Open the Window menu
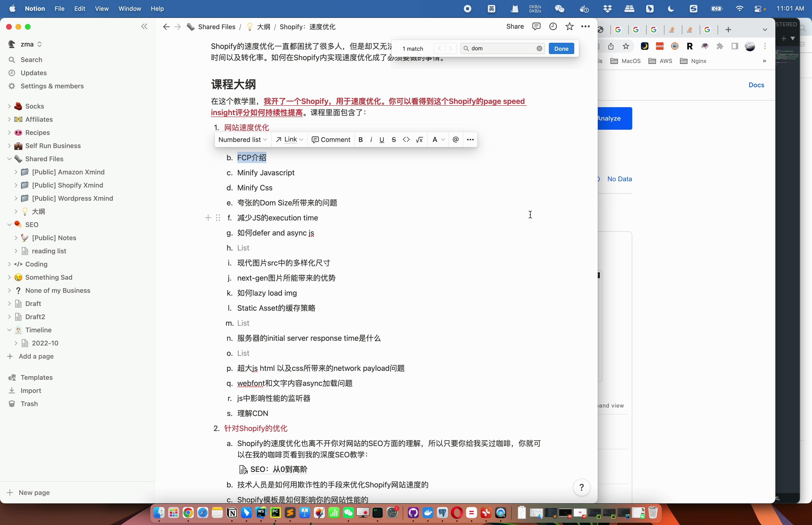 [x=129, y=8]
